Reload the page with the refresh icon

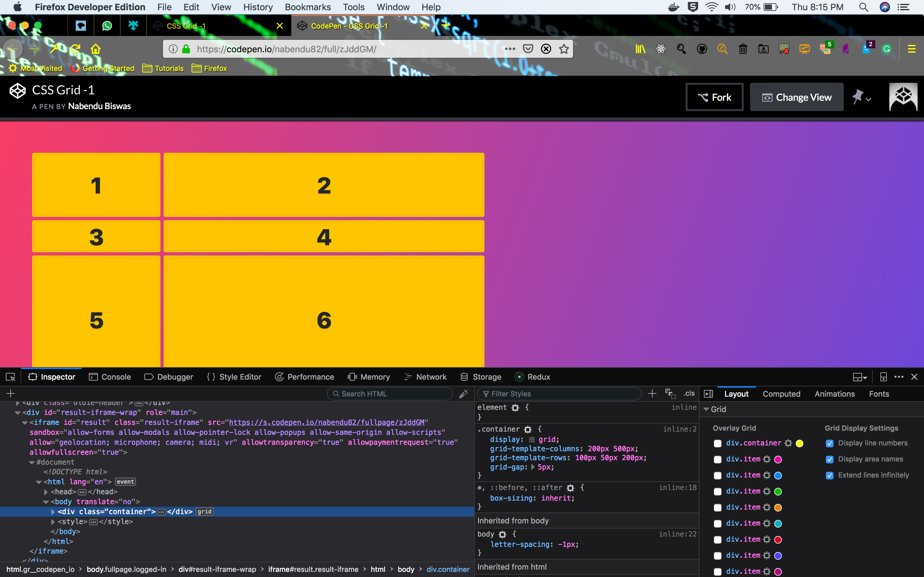[75, 49]
